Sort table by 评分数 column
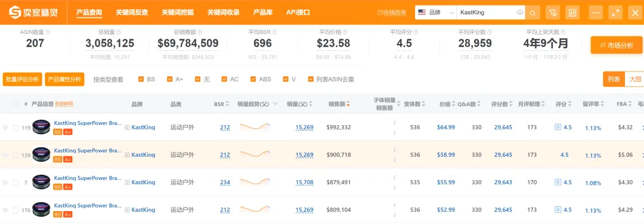Image resolution: width=644 pixels, height=223 pixels. [511, 104]
